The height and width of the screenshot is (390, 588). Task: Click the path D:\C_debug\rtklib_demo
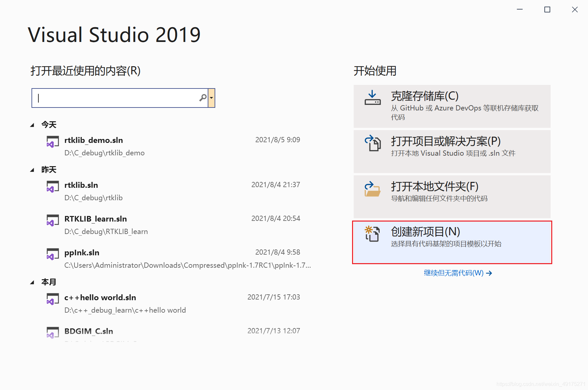(104, 153)
